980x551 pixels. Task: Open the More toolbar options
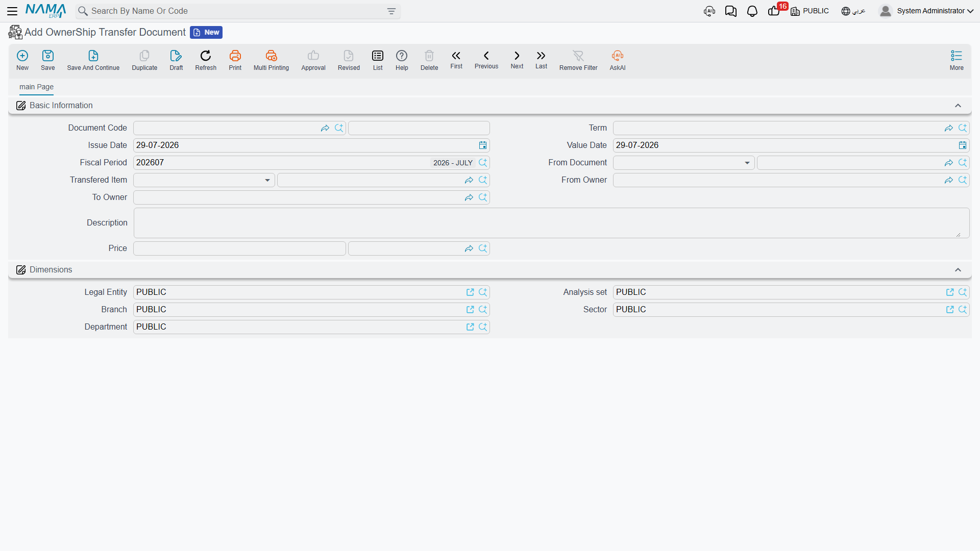pyautogui.click(x=957, y=60)
